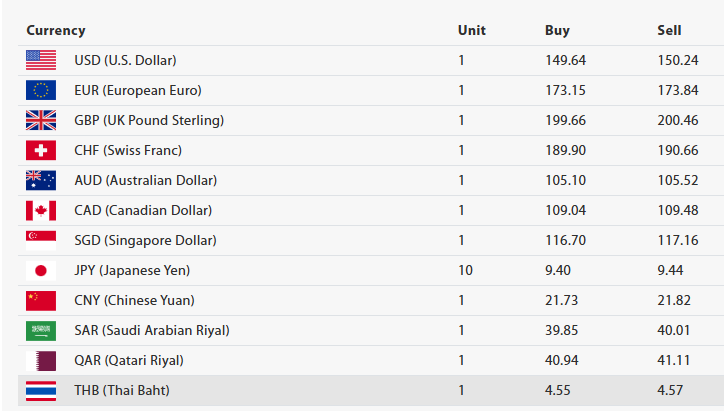
Task: Click the Singapore flag icon
Action: click(41, 239)
